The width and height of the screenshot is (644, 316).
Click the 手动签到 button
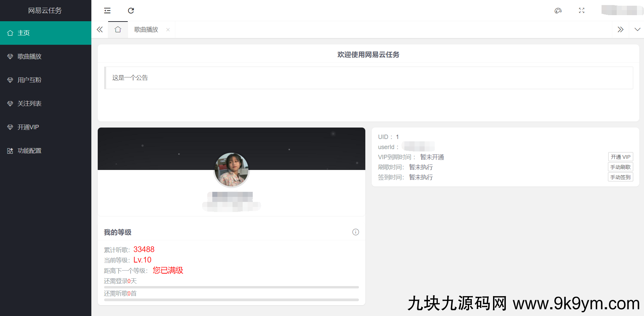coord(620,177)
